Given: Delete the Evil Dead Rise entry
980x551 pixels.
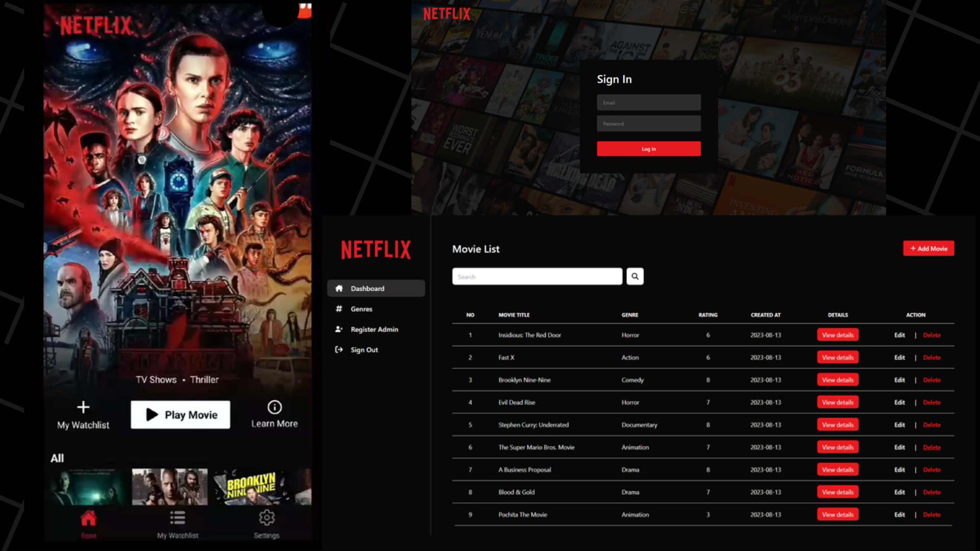Looking at the screenshot, I should [932, 403].
